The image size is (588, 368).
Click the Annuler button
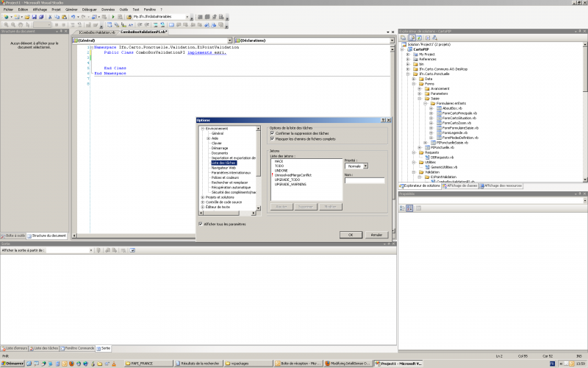pos(376,234)
